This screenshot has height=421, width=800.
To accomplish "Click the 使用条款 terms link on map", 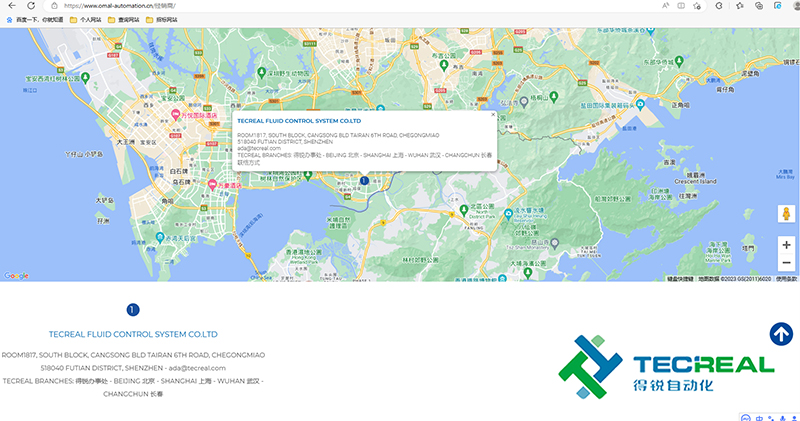I will point(787,279).
